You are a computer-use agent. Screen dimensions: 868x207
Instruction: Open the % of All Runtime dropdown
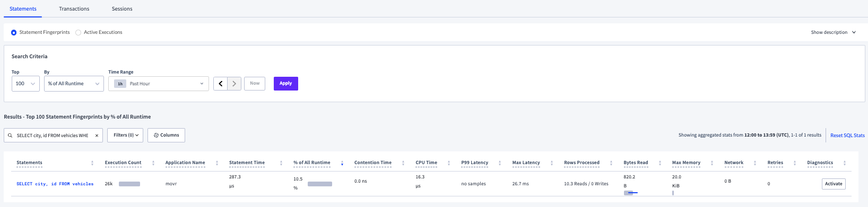[x=74, y=84]
